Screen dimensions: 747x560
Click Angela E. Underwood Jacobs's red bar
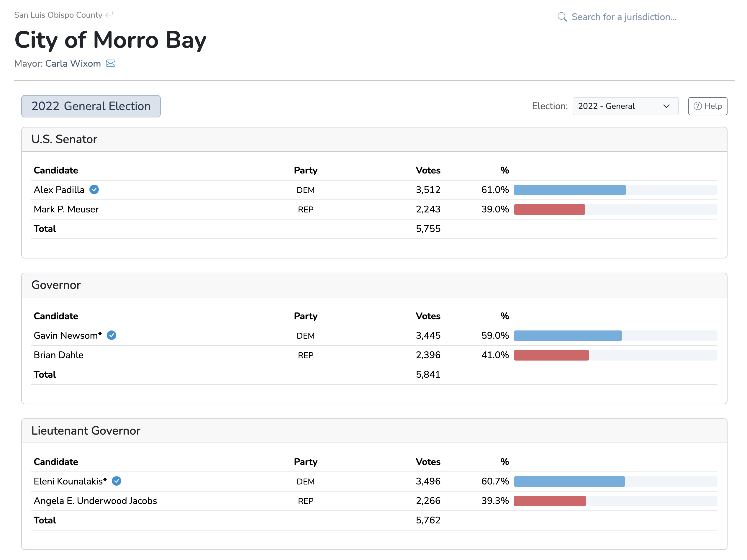(x=550, y=501)
